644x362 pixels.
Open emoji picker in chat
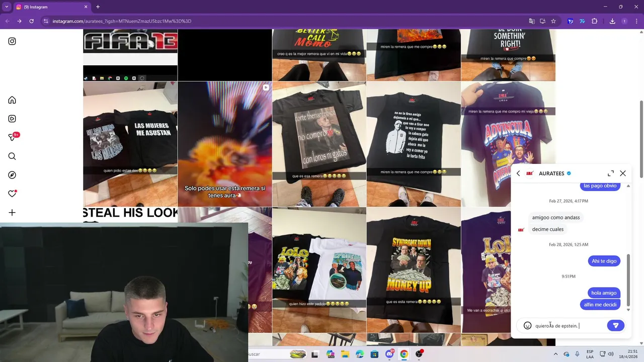click(527, 326)
